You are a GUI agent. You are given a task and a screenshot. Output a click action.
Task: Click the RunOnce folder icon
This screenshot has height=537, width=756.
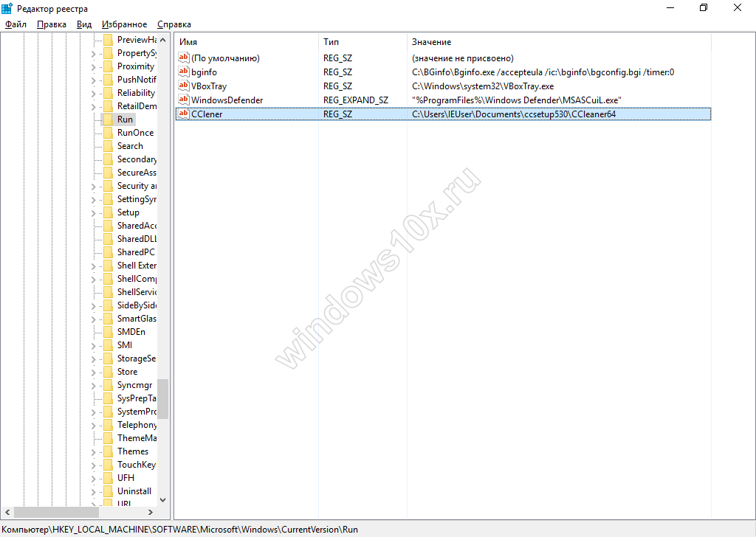click(108, 133)
